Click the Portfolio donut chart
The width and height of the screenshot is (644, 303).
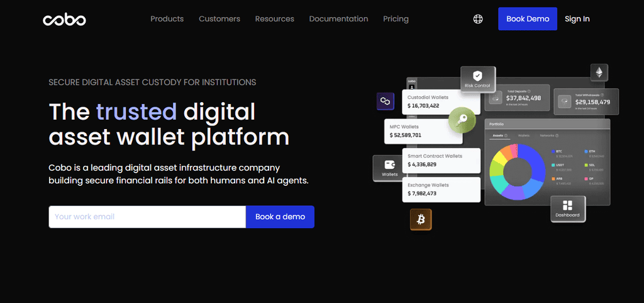518,172
